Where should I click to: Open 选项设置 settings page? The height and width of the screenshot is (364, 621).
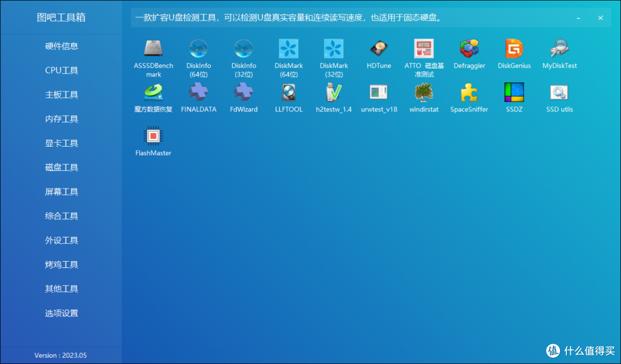coord(62,313)
